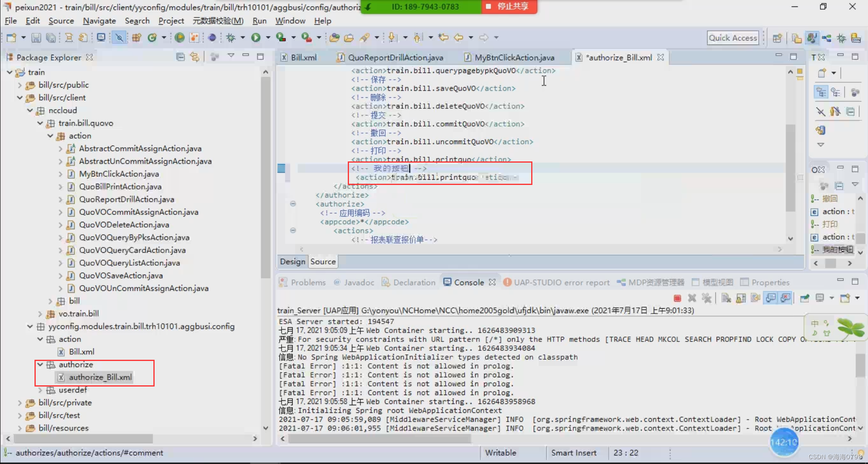The height and width of the screenshot is (464, 868).
Task: Click Collapse All in Package Explorer
Action: [181, 57]
